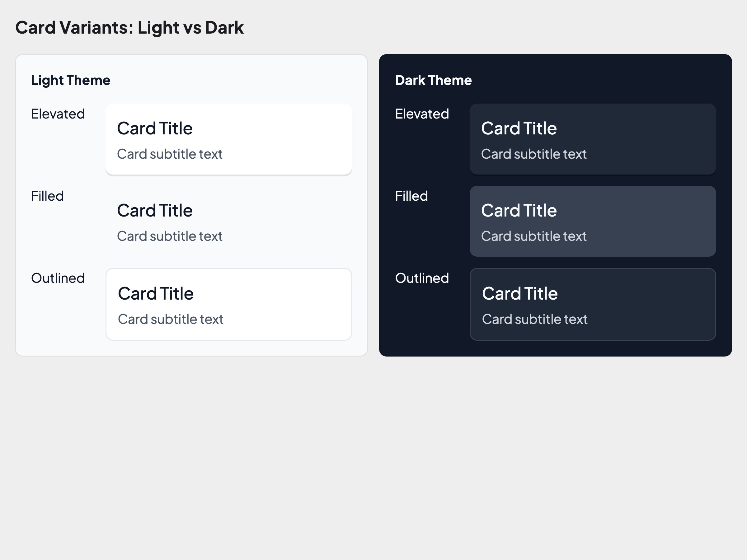Select subtitle text in dark elevated card
Viewport: 747px width, 560px height.
[533, 154]
